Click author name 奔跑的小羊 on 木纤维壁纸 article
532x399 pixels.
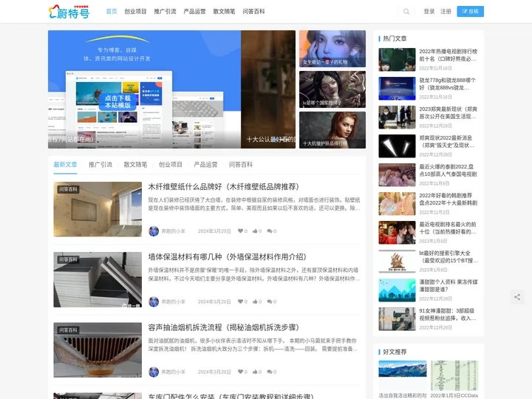(174, 231)
